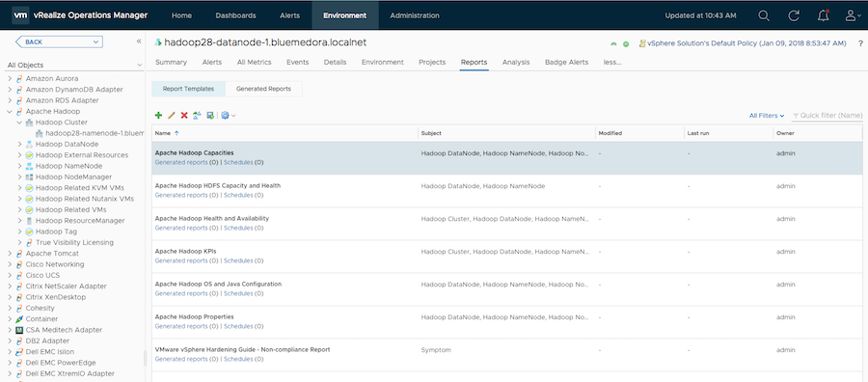Refresh content using the header refresh icon
868x382 pixels.
pos(794,15)
